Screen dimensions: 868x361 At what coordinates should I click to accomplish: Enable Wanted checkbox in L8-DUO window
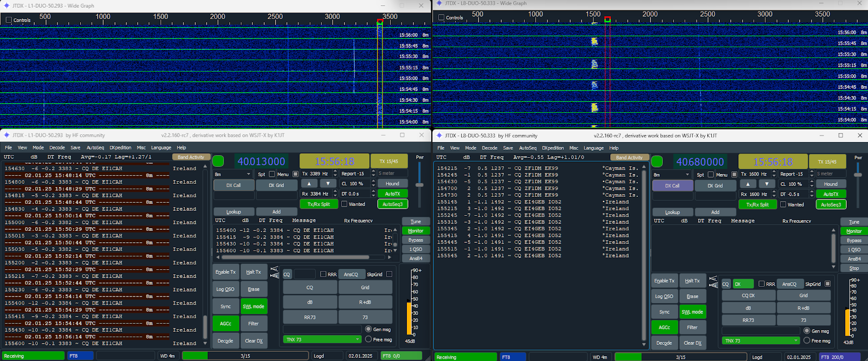point(783,204)
